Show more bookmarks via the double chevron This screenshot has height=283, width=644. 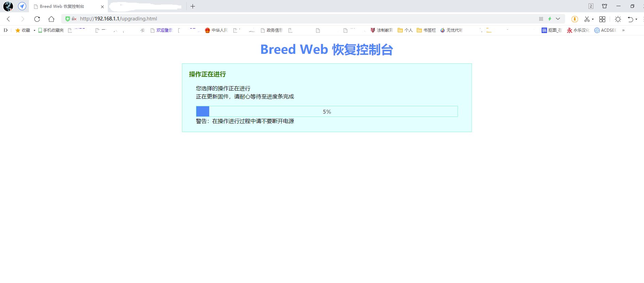[x=623, y=30]
